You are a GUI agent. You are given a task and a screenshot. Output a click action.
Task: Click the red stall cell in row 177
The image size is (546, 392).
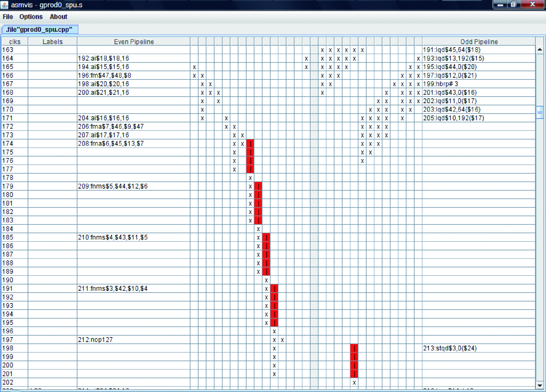tap(250, 169)
